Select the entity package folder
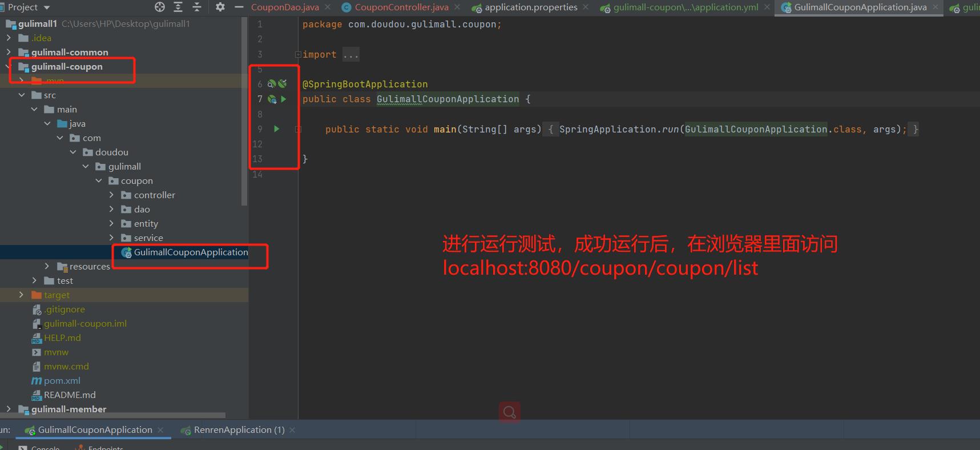 (146, 223)
